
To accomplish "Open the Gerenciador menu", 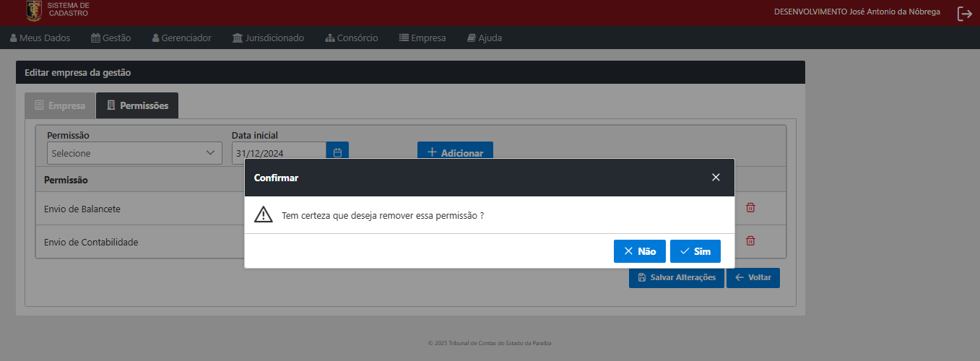I will 181,38.
